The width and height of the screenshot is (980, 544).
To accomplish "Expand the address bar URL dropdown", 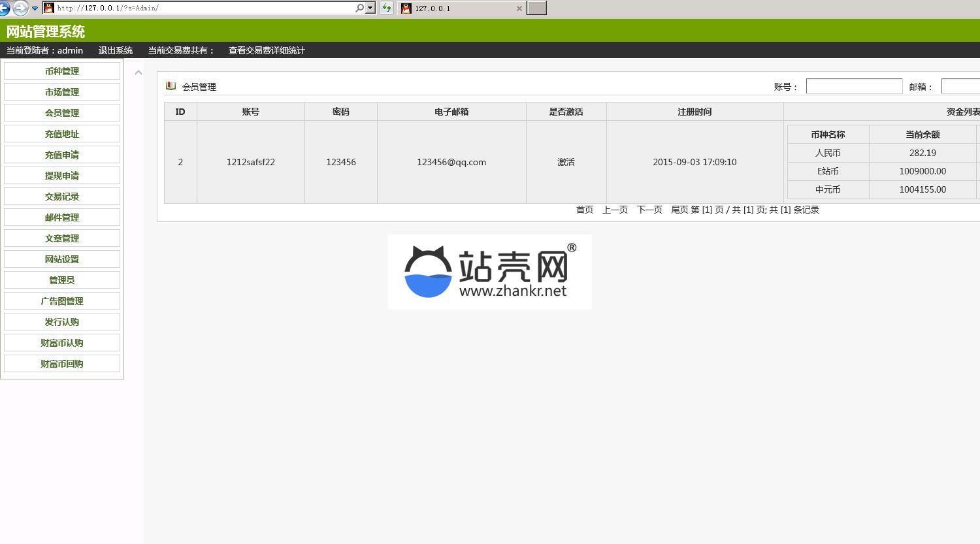I will [x=370, y=8].
